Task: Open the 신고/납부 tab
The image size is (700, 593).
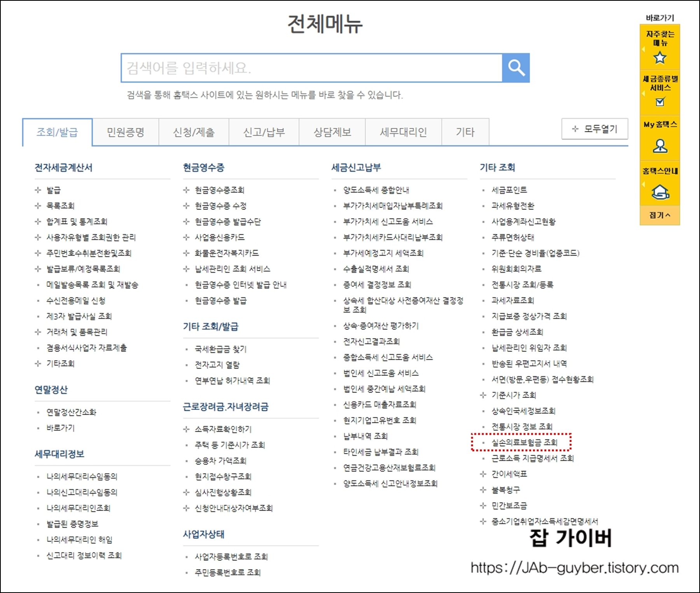Action: (x=263, y=132)
